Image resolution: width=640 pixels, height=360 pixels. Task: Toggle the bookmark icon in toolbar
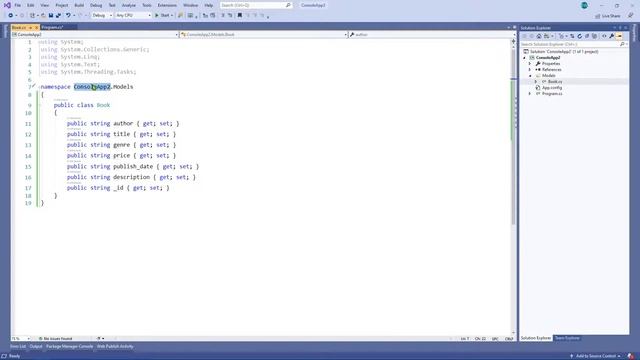click(240, 16)
